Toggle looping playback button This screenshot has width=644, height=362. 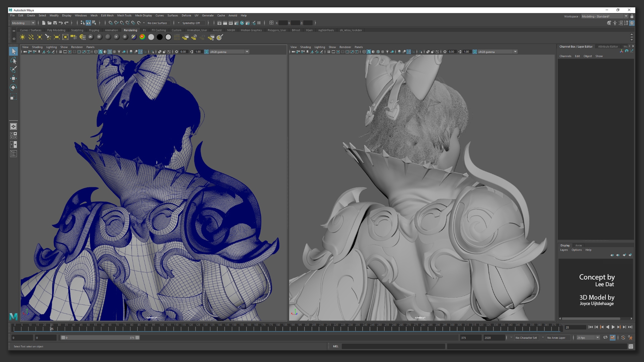click(605, 338)
